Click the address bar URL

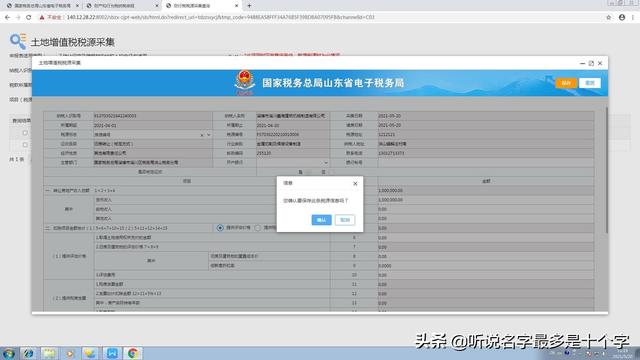point(220,17)
